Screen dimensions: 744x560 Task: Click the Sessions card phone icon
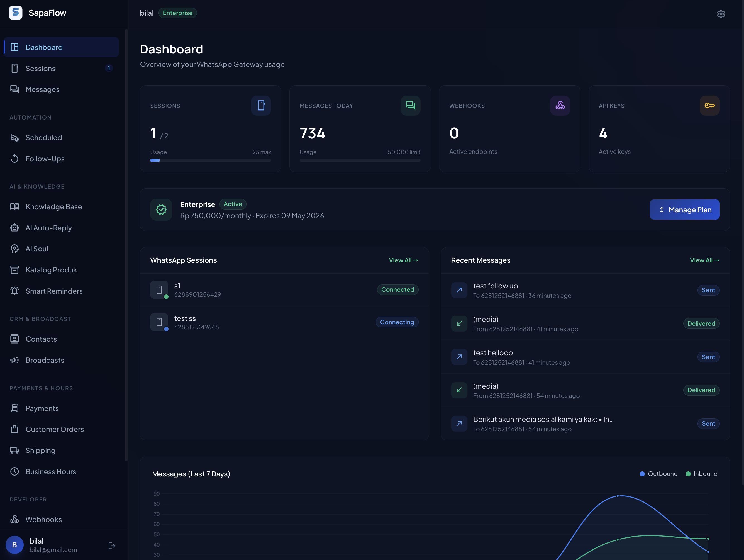(261, 106)
